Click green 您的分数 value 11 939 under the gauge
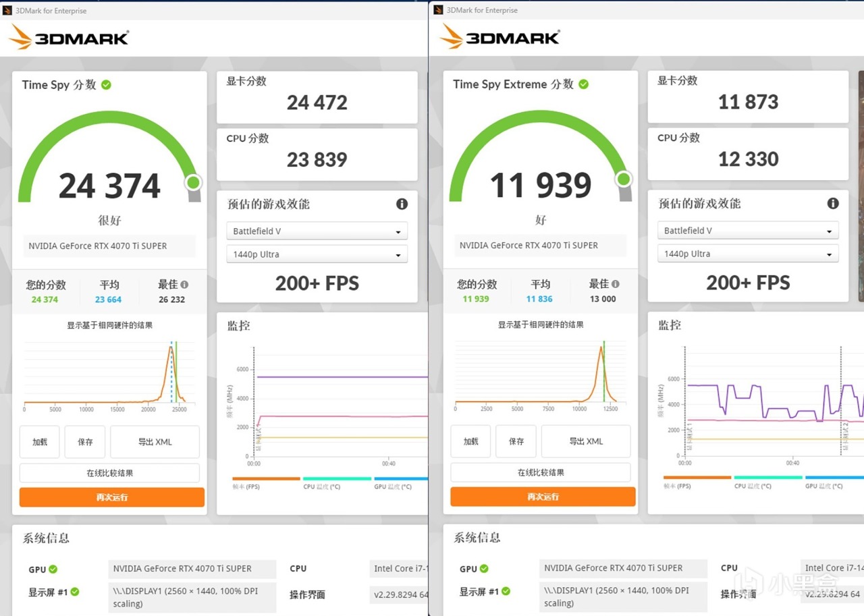The image size is (864, 616). coord(476,299)
